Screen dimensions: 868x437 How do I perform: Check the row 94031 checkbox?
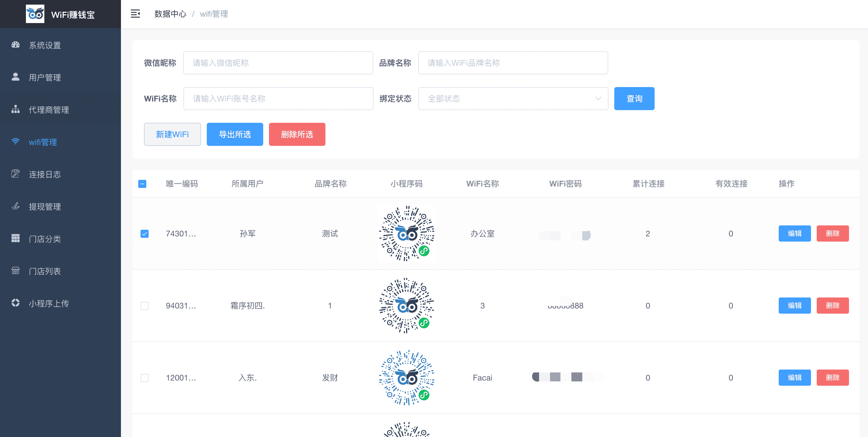pyautogui.click(x=145, y=306)
